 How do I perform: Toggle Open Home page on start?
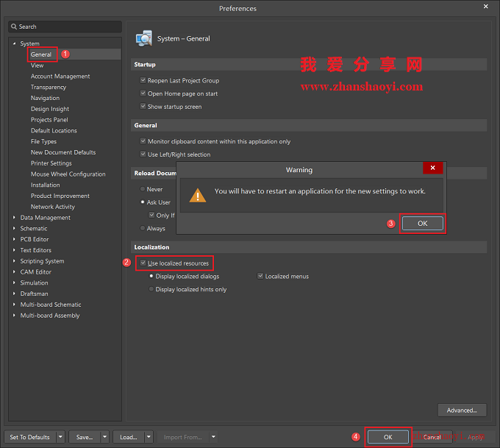(x=143, y=93)
